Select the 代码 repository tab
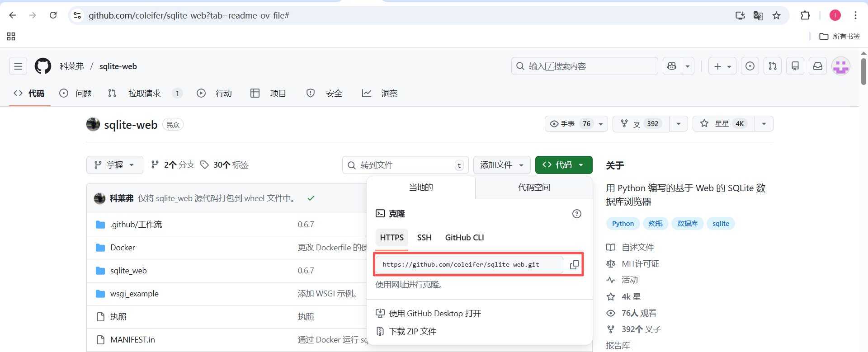Screen dimensions: 868x352 pyautogui.click(x=29, y=94)
